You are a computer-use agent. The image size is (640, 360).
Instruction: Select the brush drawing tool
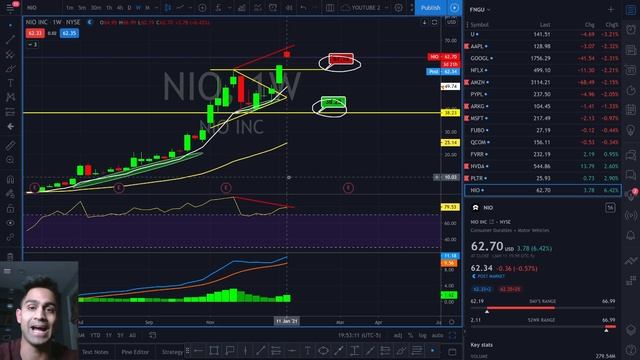click(x=10, y=68)
